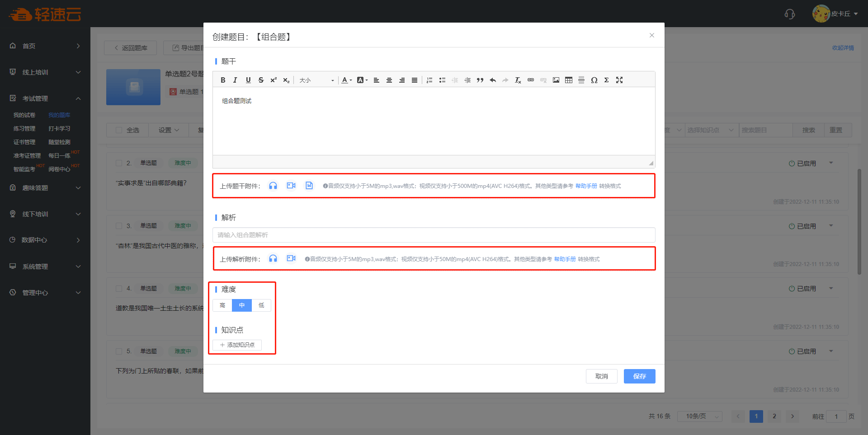Image resolution: width=868 pixels, height=435 pixels.
Task: Open the text color dropdown
Action: tap(346, 80)
